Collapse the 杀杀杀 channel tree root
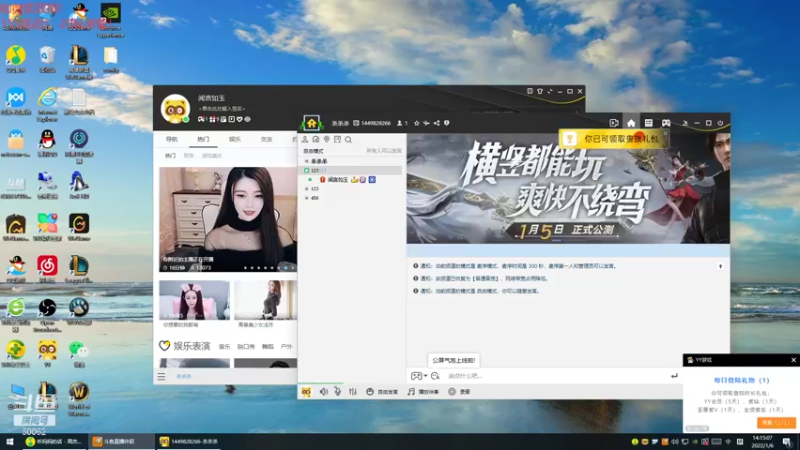The width and height of the screenshot is (800, 450). tap(307, 161)
